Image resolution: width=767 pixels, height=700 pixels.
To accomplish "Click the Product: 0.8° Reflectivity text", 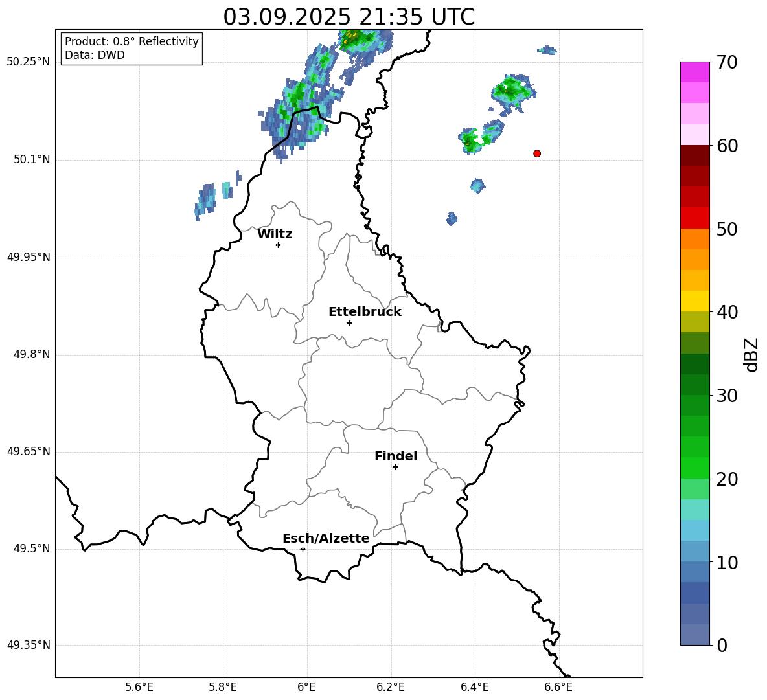I will coord(132,41).
